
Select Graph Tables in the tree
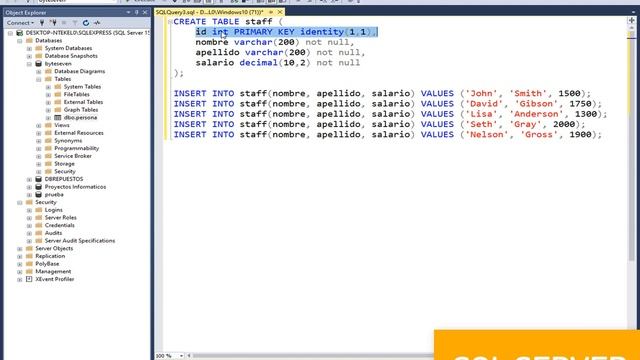pos(81,110)
